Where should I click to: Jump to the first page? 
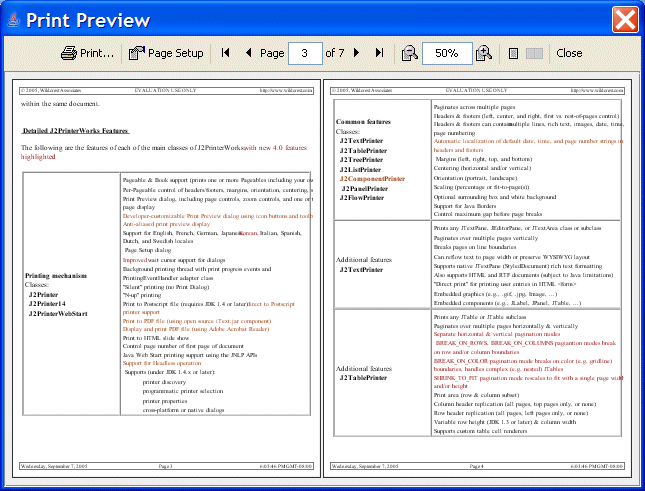[x=226, y=53]
